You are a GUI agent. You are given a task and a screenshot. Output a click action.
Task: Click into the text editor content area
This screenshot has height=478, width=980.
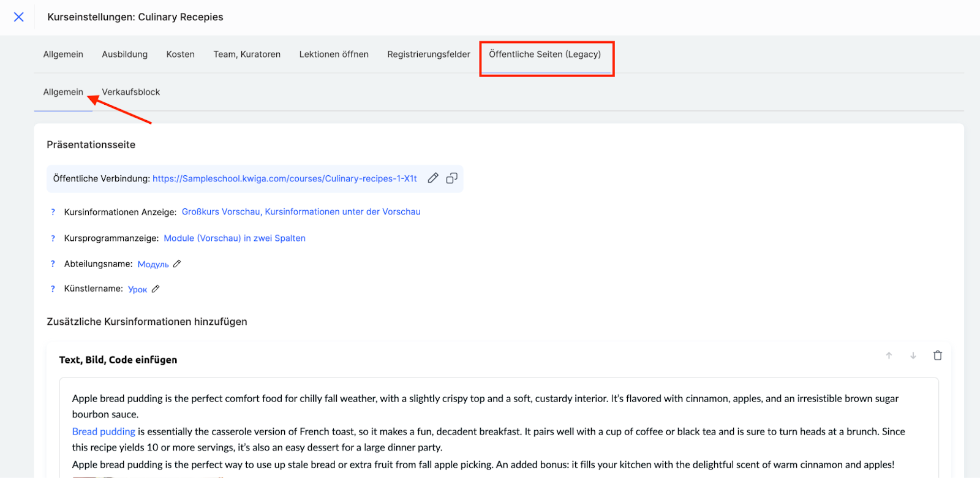coord(490,447)
